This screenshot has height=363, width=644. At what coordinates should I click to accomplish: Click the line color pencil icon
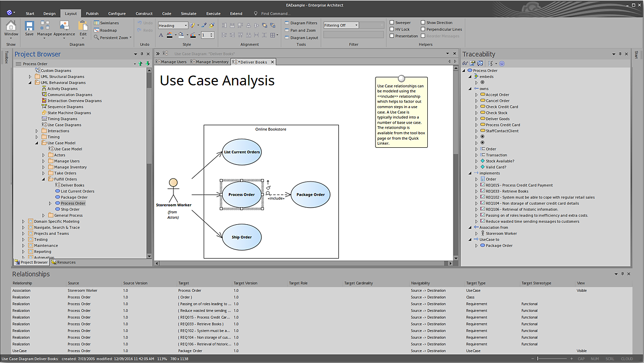point(193,35)
